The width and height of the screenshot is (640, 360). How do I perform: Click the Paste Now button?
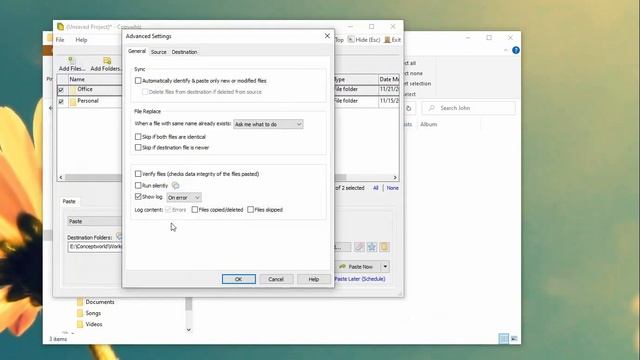358,267
